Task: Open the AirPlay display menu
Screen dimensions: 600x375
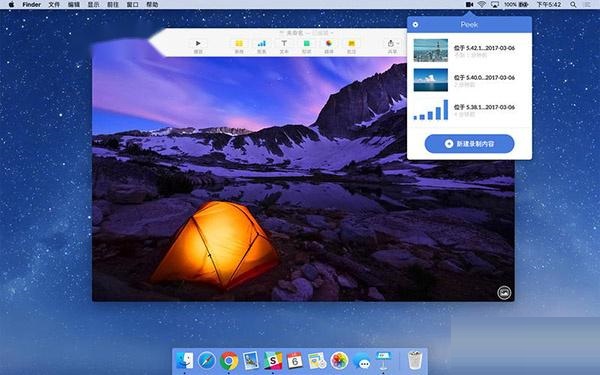Action: 495,5
